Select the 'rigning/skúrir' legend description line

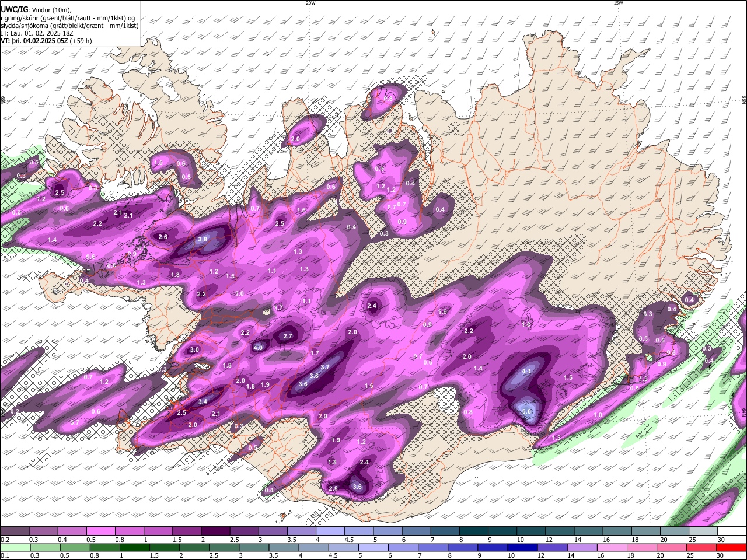tap(68, 18)
